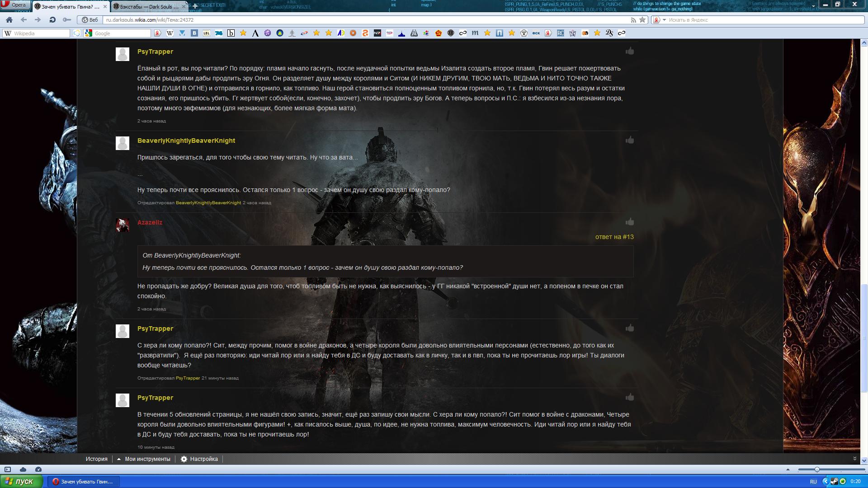Open the 'ФСК' bookmark icon
The image size is (868, 488).
[x=536, y=33]
